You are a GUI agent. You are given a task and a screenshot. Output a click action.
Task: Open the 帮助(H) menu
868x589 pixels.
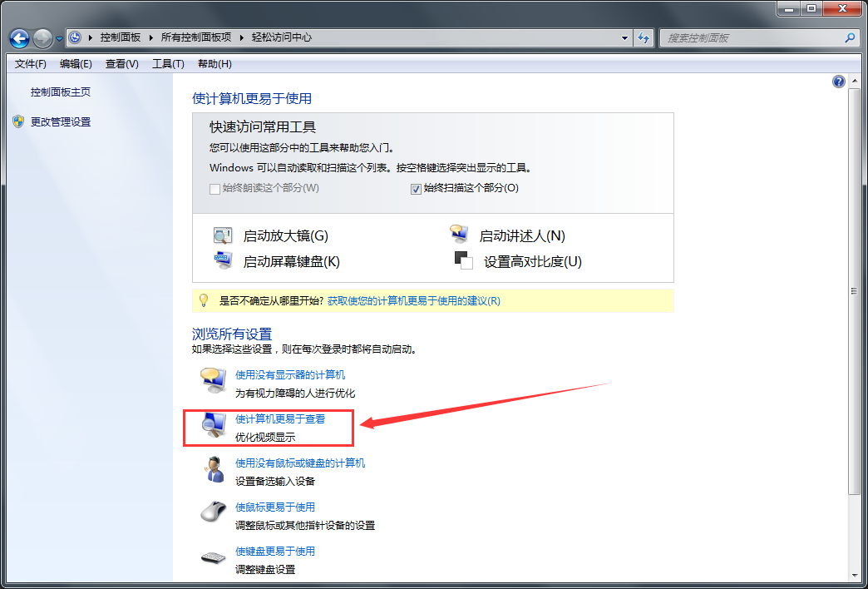pyautogui.click(x=215, y=64)
